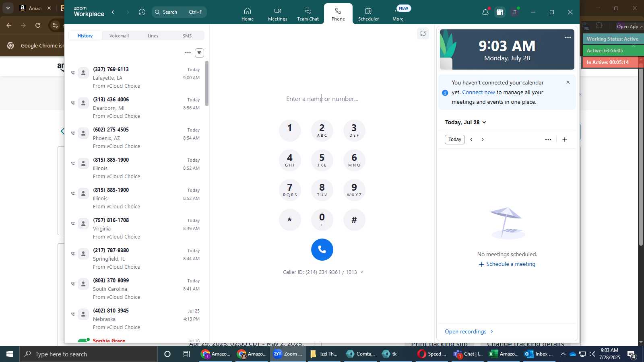Click the blue call button
The width and height of the screenshot is (644, 362).
click(322, 249)
